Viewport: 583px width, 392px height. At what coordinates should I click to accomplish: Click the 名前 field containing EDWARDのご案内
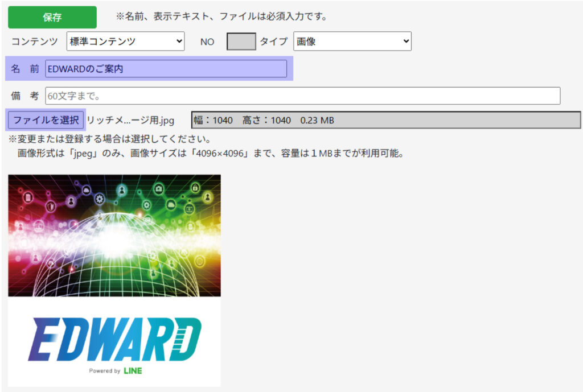pyautogui.click(x=166, y=69)
